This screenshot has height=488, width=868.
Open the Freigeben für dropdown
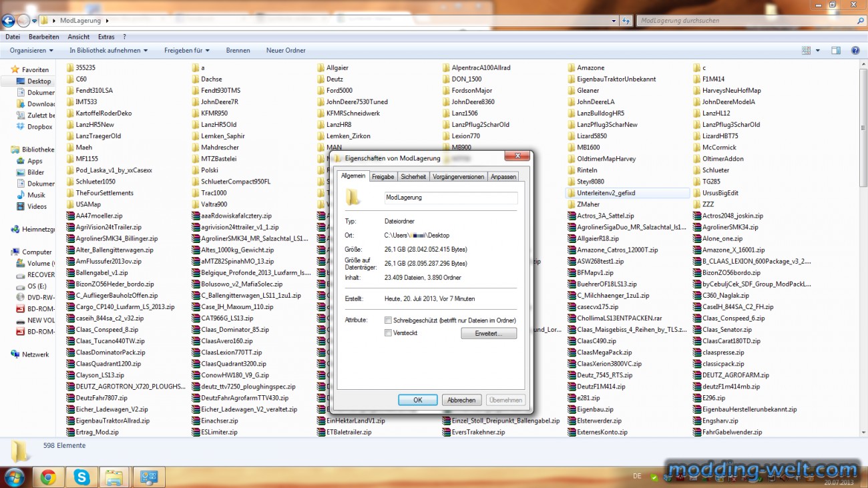coord(186,51)
